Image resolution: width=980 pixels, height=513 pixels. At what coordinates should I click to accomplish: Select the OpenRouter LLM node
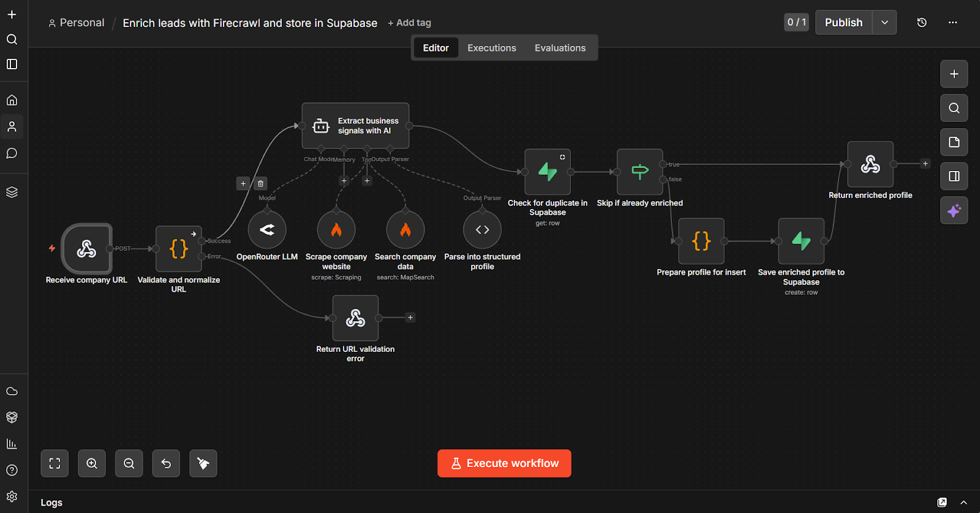point(267,230)
